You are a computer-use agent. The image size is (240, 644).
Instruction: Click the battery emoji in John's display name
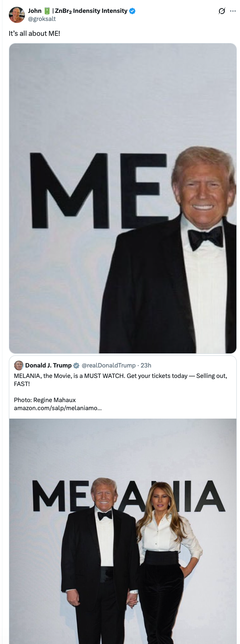click(x=48, y=11)
